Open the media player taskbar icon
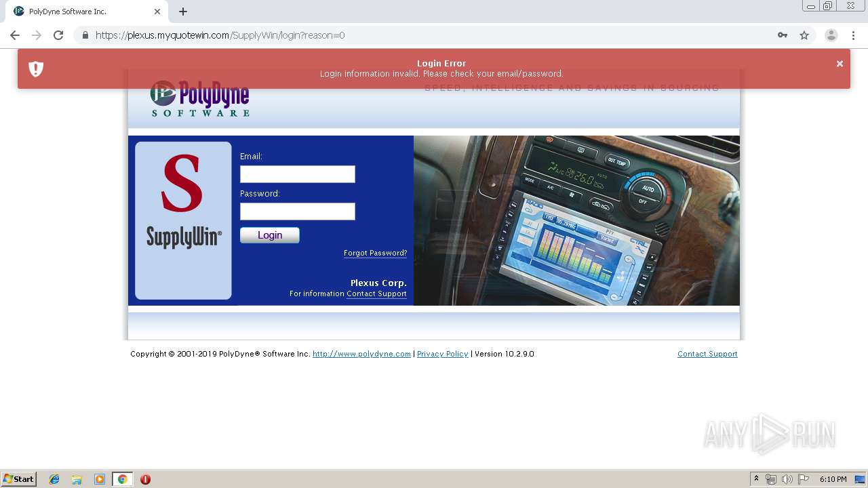The height and width of the screenshot is (488, 868). [x=100, y=479]
